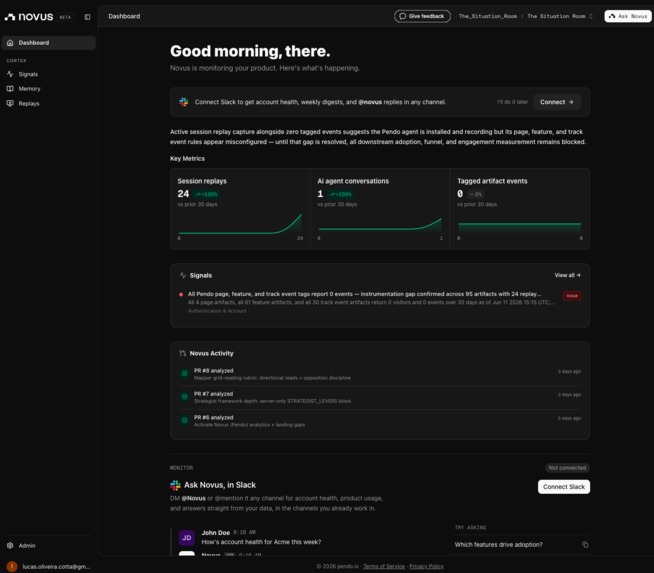This screenshot has width=654, height=573.
Task: Click the red status dot on the signal
Action: click(181, 294)
